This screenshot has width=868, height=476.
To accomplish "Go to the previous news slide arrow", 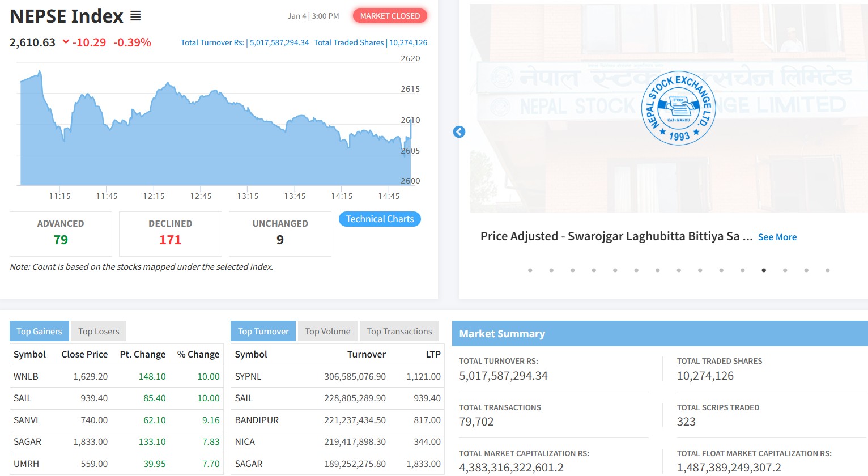I will (x=459, y=132).
